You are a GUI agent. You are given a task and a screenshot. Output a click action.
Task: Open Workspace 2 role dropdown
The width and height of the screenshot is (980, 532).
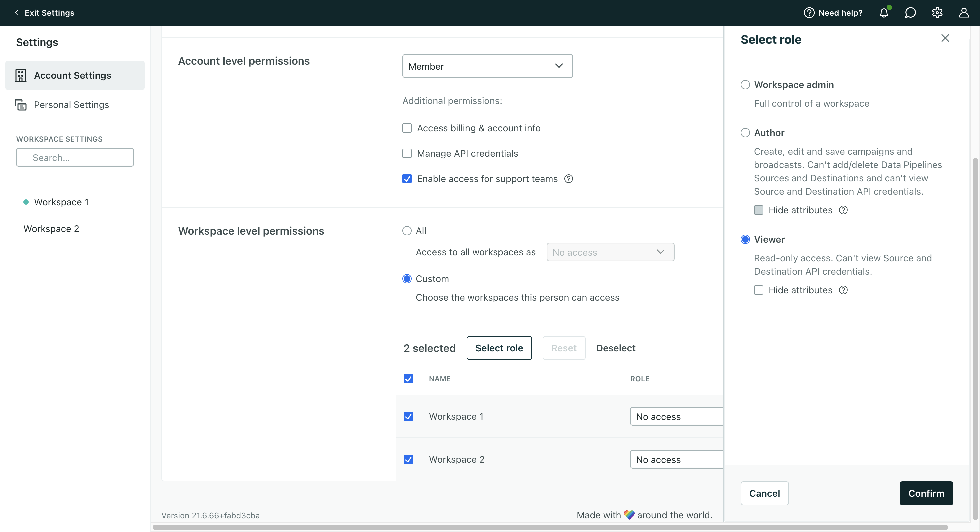click(x=676, y=459)
